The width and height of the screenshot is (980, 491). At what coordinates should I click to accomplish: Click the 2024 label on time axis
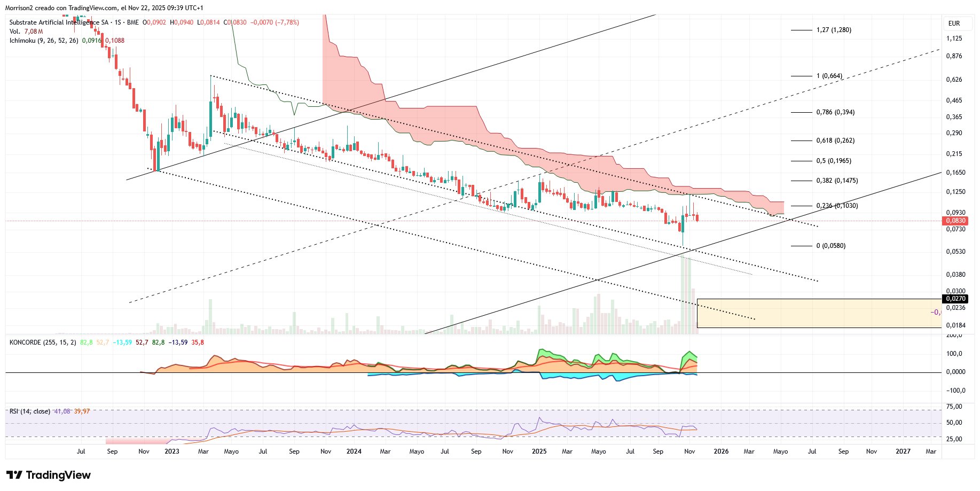pos(354,451)
